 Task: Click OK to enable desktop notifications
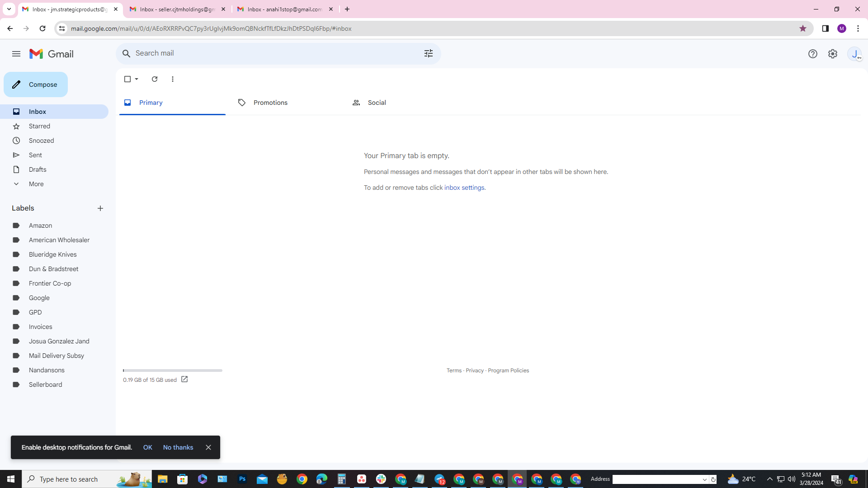coord(148,447)
